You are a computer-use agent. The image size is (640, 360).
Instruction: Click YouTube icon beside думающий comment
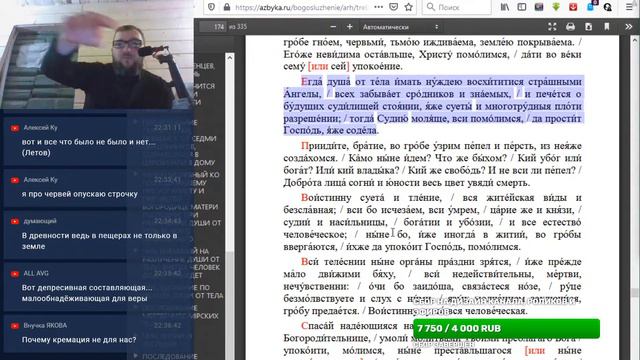tap(15, 221)
